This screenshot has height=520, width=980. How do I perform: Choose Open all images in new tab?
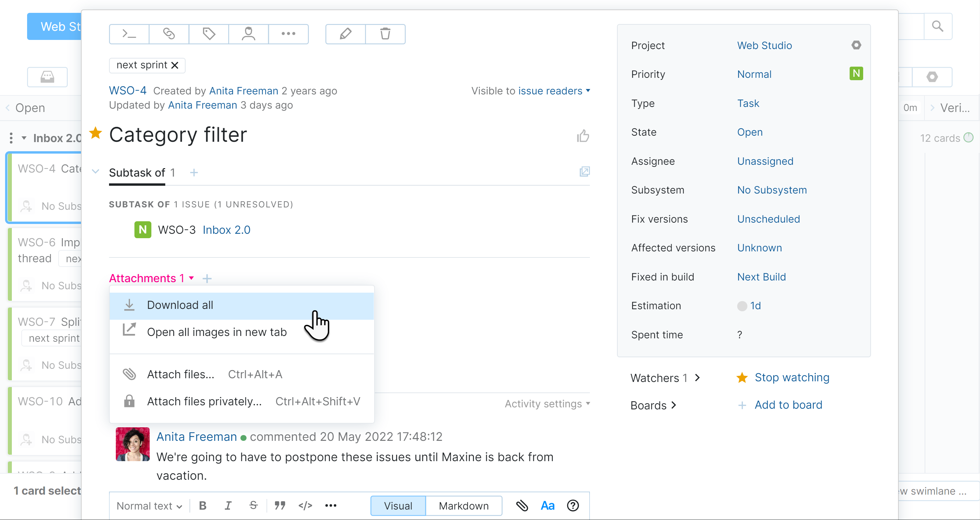(x=217, y=332)
